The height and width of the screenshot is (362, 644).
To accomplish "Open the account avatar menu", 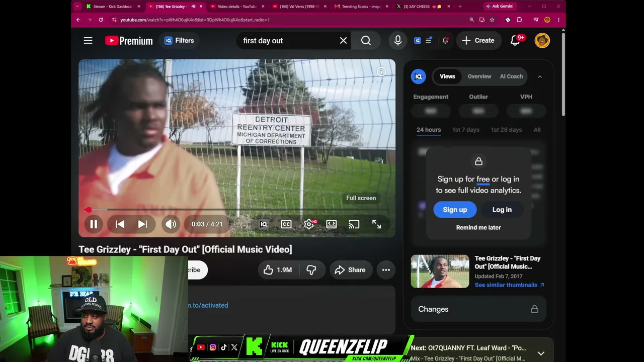I will coord(542,41).
